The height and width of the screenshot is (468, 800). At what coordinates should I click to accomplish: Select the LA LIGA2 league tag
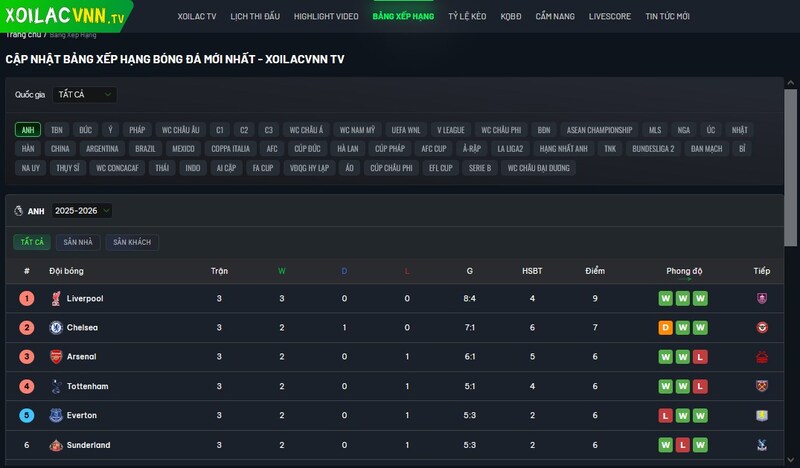pos(510,149)
